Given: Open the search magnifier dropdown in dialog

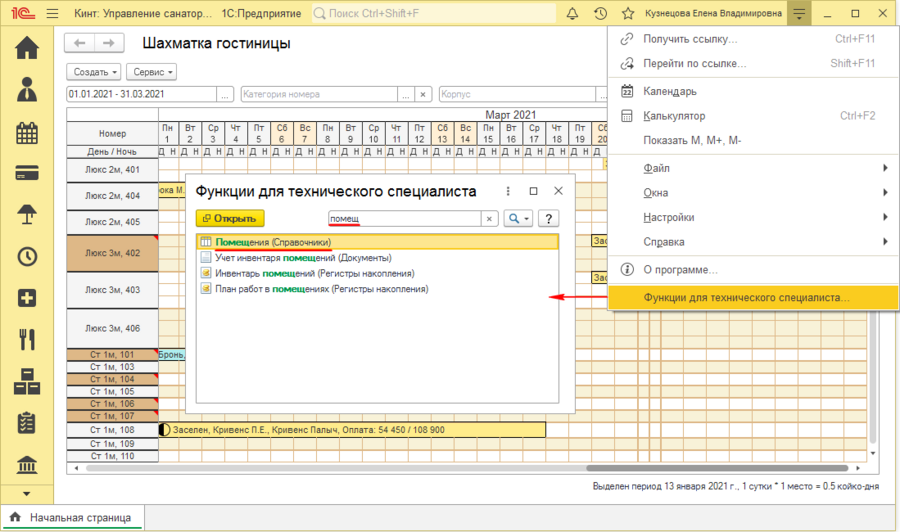Looking at the screenshot, I should click(518, 219).
